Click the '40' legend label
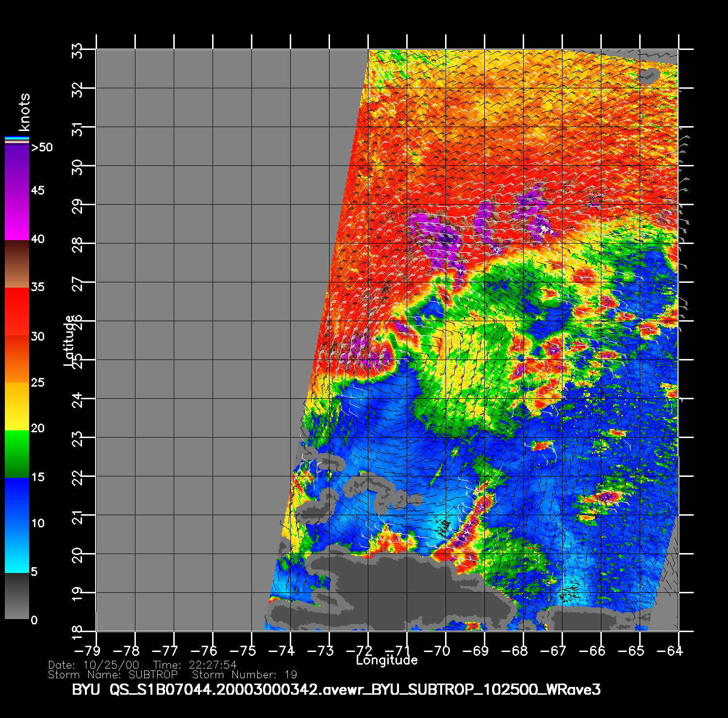The width and height of the screenshot is (728, 718). 38,239
